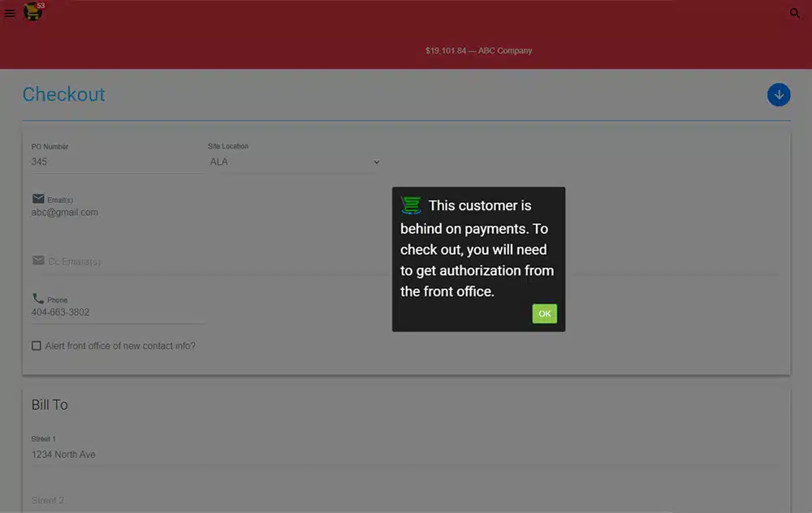Expand the Site Location dropdown
This screenshot has height=513, width=812.
[376, 162]
